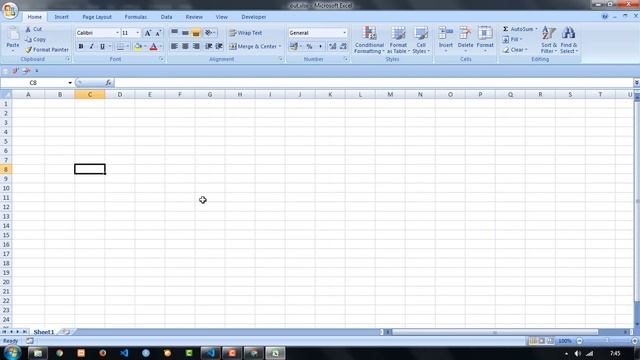Click the Select All corner button
The image size is (640, 360).
[x=6, y=95]
